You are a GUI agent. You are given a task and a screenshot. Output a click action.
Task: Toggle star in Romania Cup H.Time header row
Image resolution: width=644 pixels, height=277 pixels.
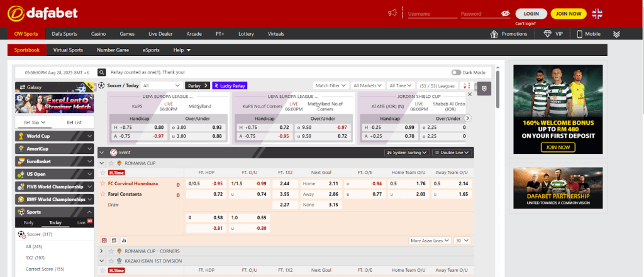[x=103, y=172]
